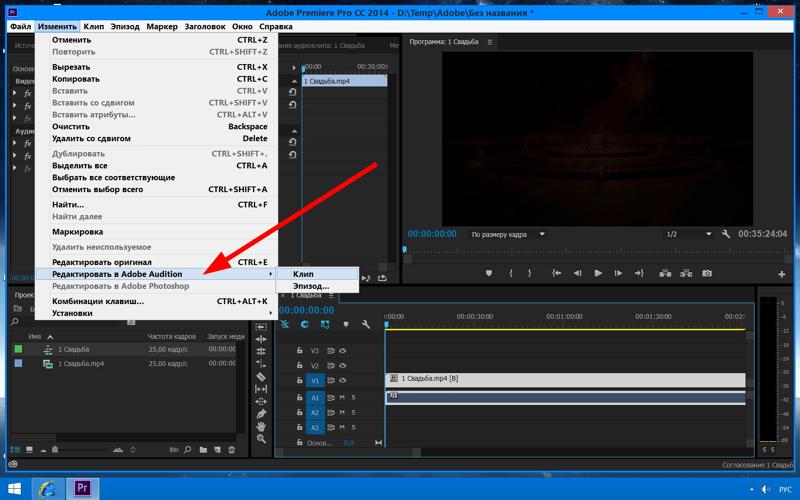Click Find magnifier in project panel footer

188,449
